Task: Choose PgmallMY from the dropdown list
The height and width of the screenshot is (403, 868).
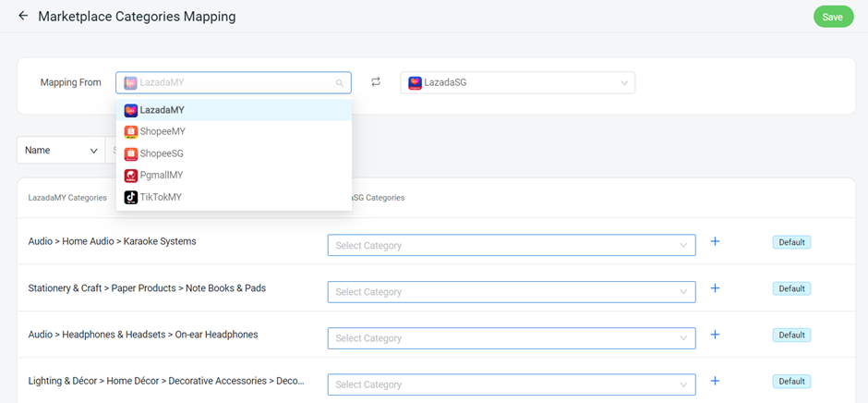Action: 235,176
